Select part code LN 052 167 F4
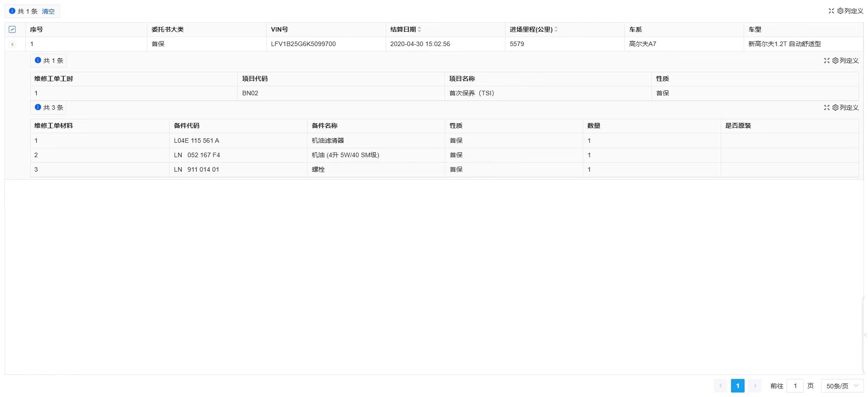This screenshot has height=397, width=868. [197, 155]
